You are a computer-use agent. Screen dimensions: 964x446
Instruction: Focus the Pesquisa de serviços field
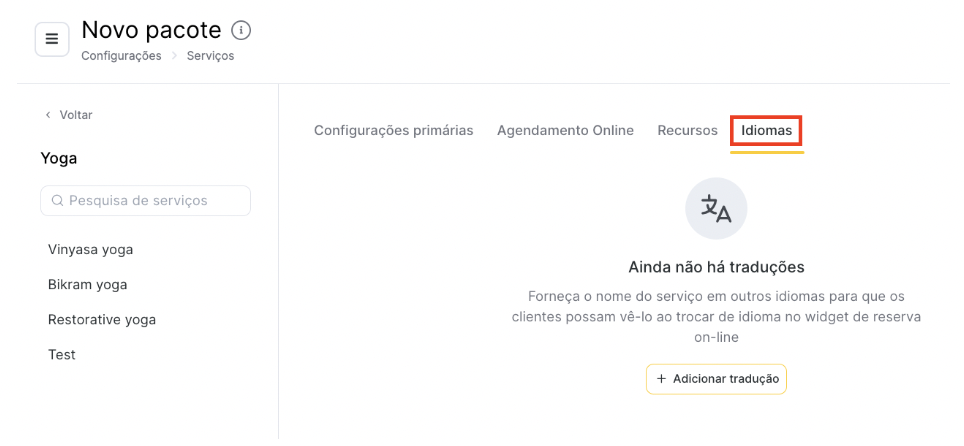[146, 201]
